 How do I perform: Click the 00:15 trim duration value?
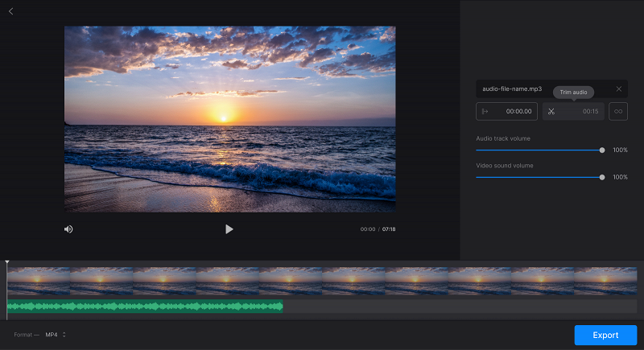click(x=591, y=112)
